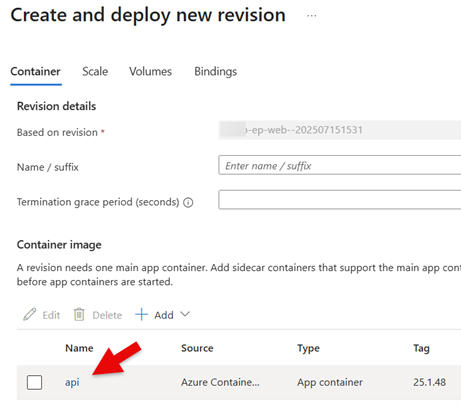Click the Delete text in the container toolbar
This screenshot has width=461, height=405.
[107, 315]
